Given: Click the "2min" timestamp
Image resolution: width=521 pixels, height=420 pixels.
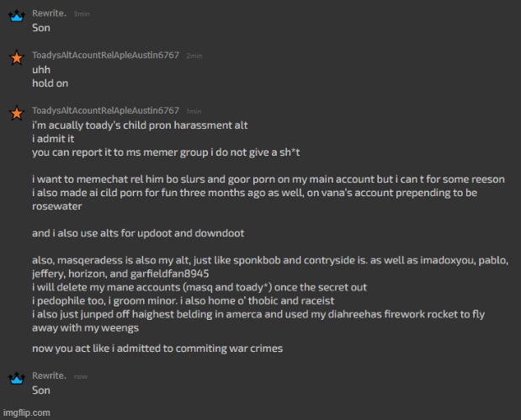Looking at the screenshot, I should pyautogui.click(x=194, y=56).
